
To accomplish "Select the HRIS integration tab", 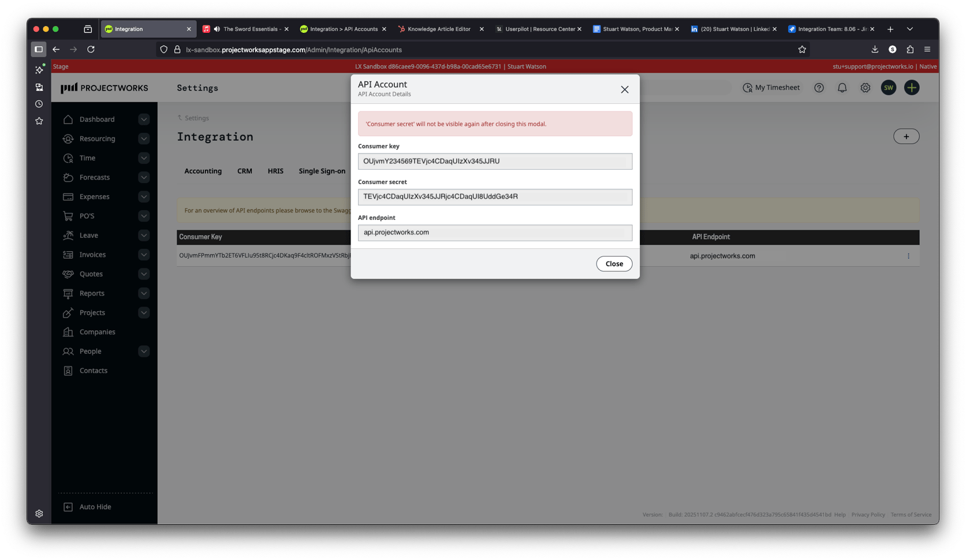I will [275, 171].
